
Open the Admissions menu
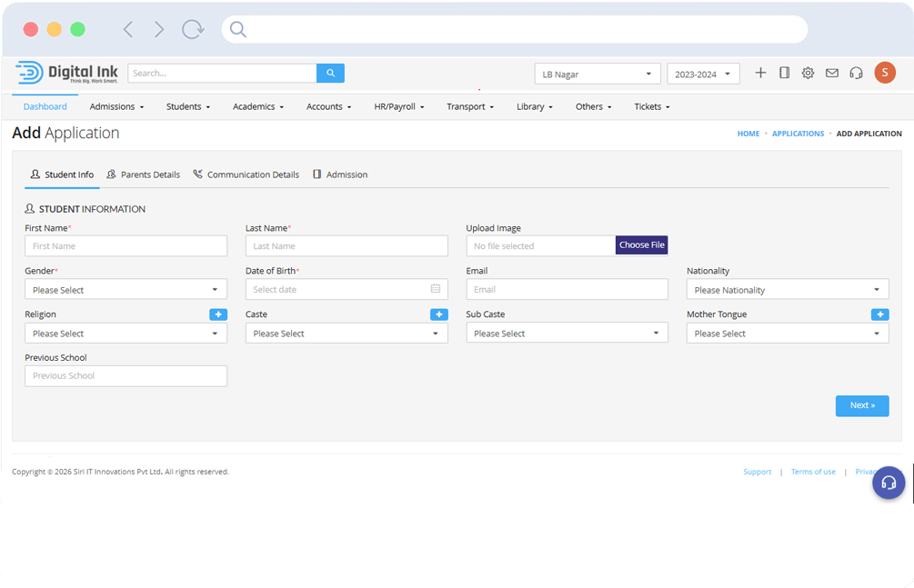[x=116, y=107]
